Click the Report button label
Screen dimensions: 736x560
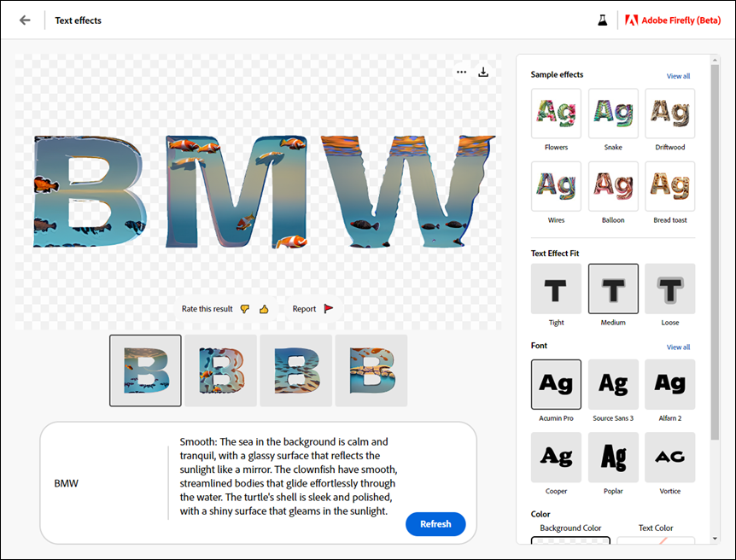click(304, 309)
